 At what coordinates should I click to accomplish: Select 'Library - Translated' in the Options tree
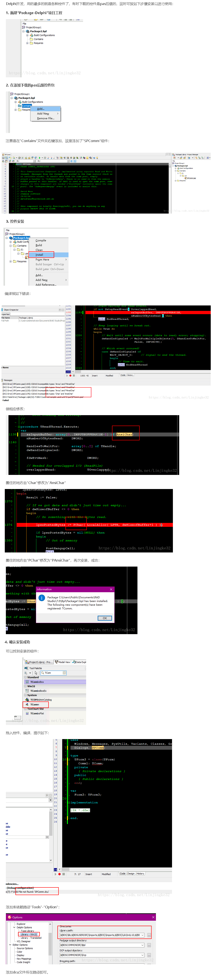(31, 938)
